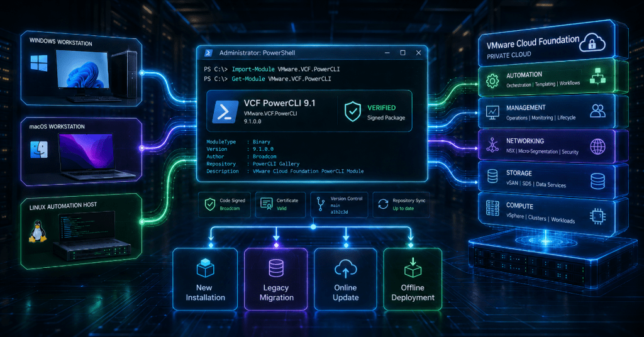Click the New Installation box icon
Viewport: 644px width, 337px height.
(206, 268)
